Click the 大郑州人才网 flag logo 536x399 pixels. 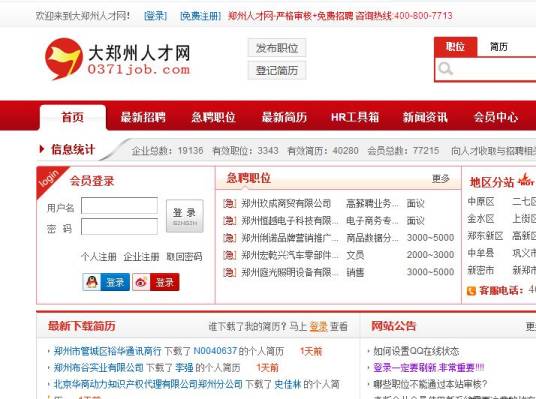pyautogui.click(x=64, y=59)
